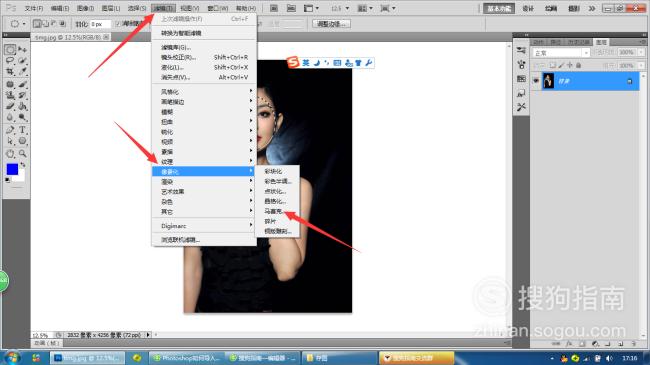
Task: Select the Crop tool
Action: [x=10, y=72]
